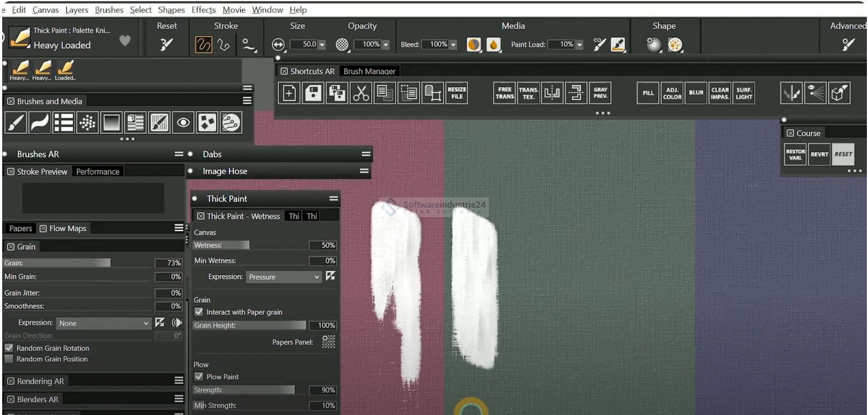Click the FILL shortcut button
The height and width of the screenshot is (415, 868).
tap(648, 93)
